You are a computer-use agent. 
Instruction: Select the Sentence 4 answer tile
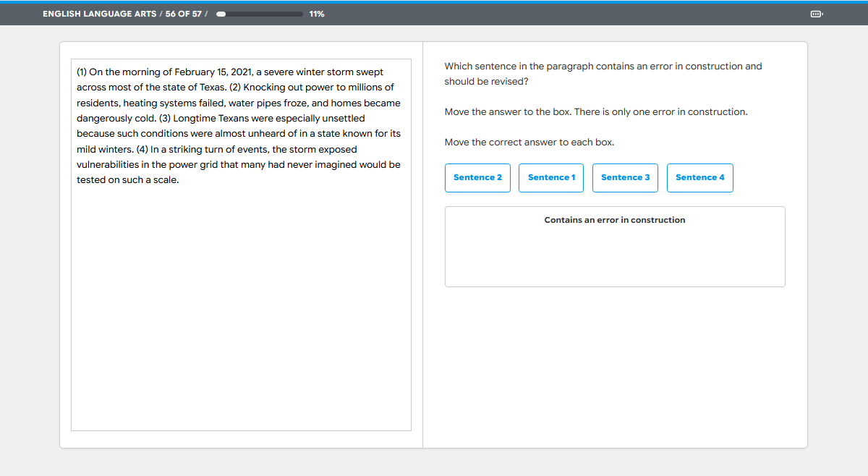tap(699, 178)
